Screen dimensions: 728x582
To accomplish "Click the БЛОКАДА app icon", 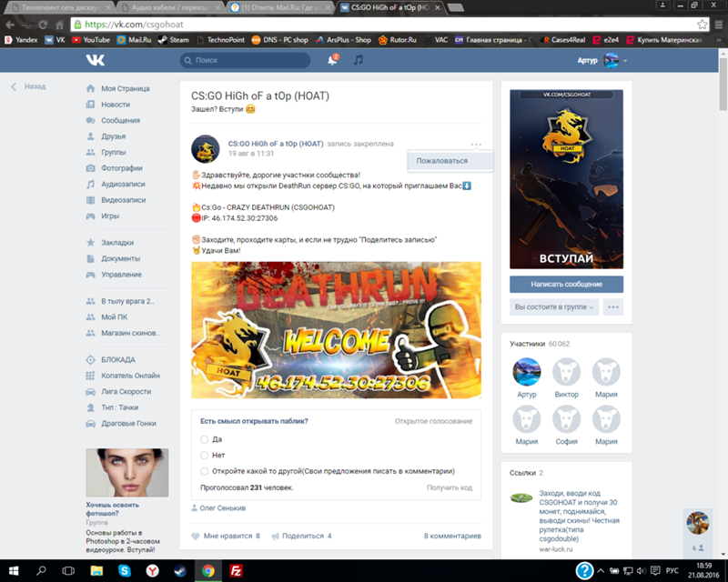I will pyautogui.click(x=90, y=360).
